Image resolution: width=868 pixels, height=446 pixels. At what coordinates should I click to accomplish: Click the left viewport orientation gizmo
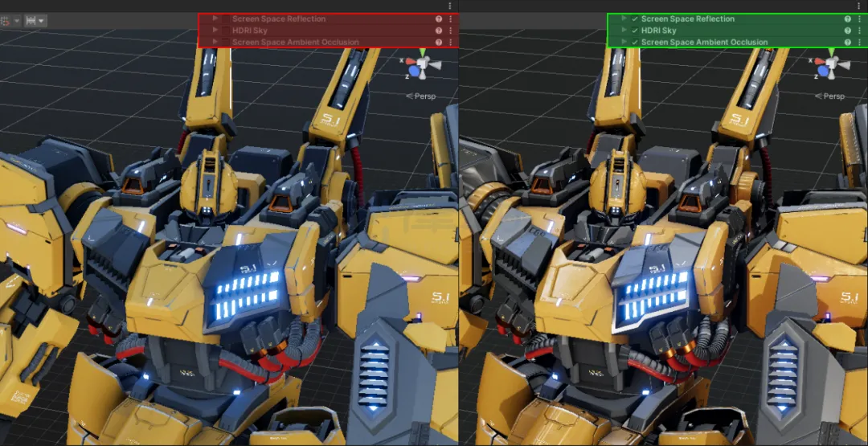422,63
